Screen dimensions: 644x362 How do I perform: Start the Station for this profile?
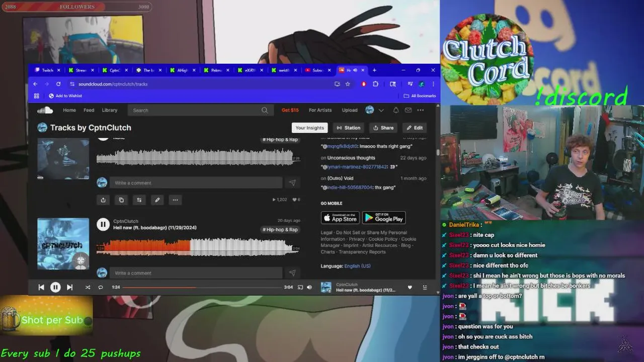[x=349, y=128]
